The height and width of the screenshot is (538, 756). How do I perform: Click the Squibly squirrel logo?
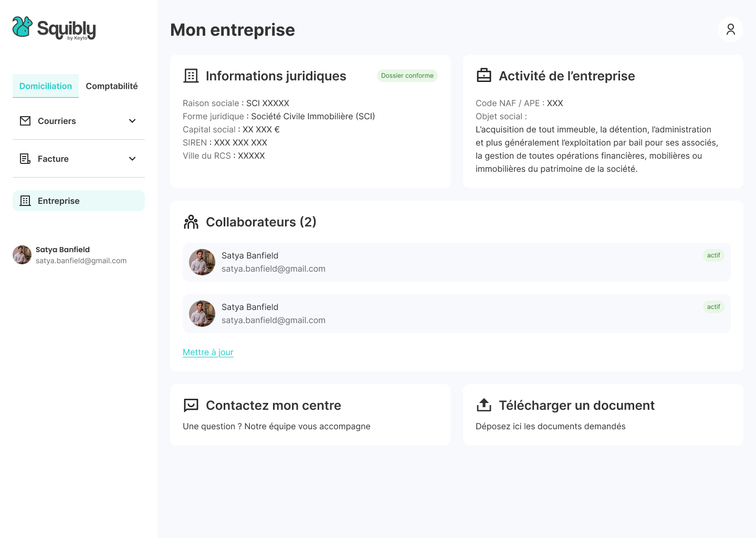tap(23, 27)
